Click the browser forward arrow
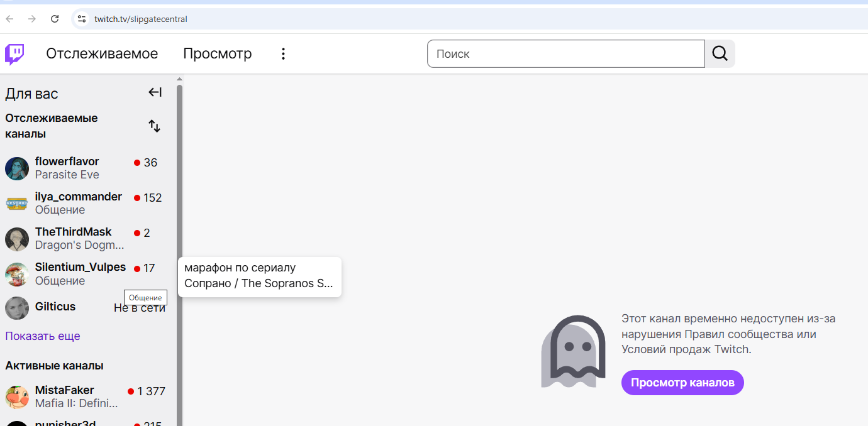Screen dimensions: 868x426 [32, 19]
